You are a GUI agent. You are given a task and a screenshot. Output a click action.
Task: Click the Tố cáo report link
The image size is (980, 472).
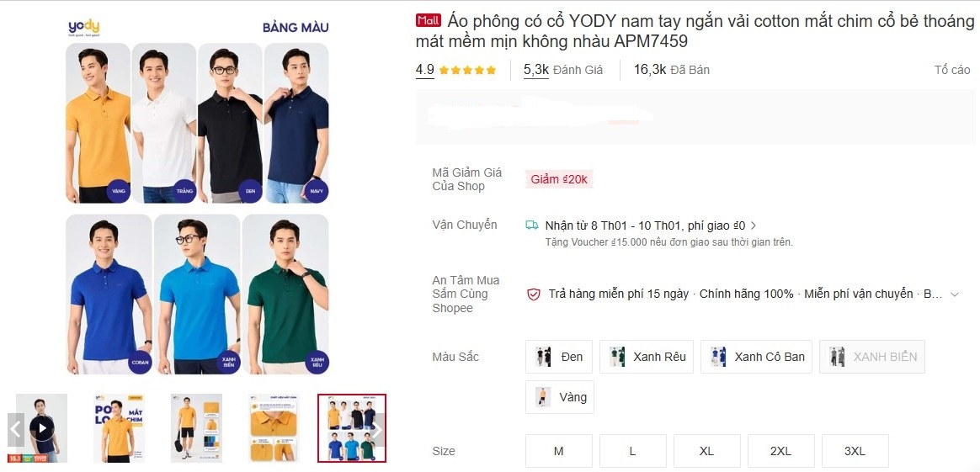[x=952, y=70]
